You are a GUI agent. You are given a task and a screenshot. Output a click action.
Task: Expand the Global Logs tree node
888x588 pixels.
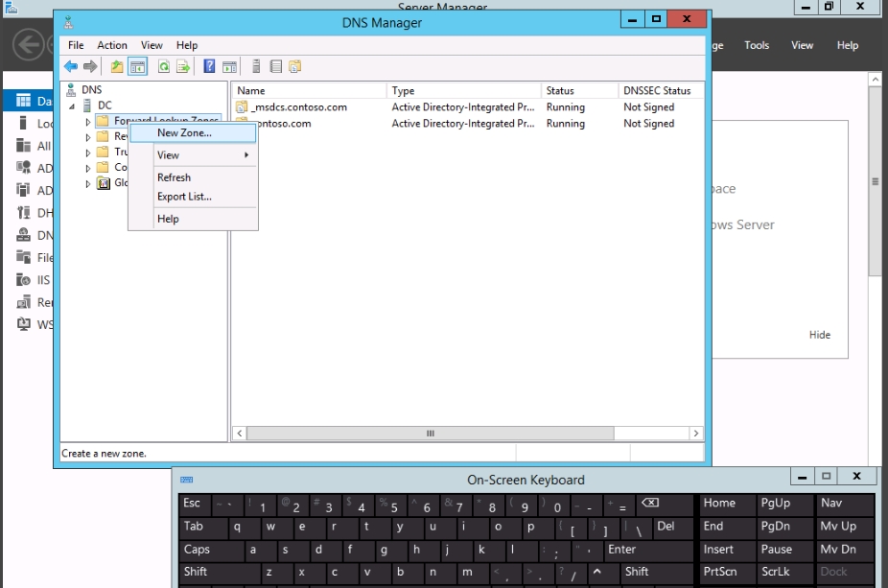coord(88,183)
